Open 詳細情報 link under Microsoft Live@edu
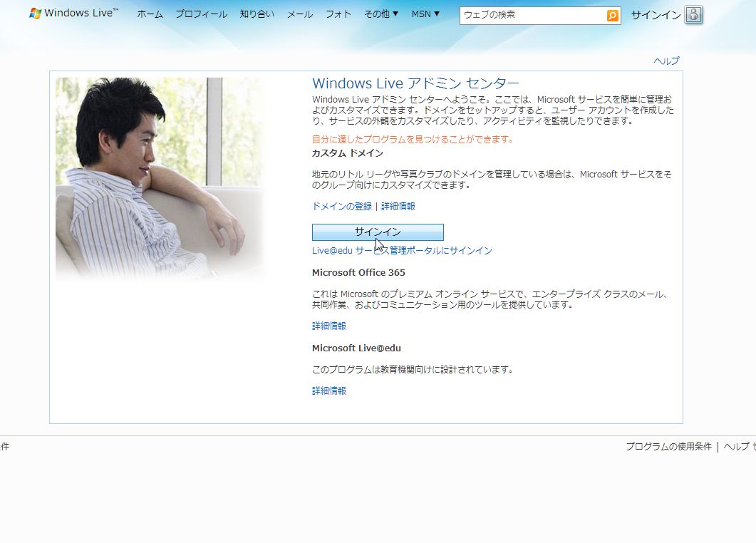 pyautogui.click(x=328, y=391)
